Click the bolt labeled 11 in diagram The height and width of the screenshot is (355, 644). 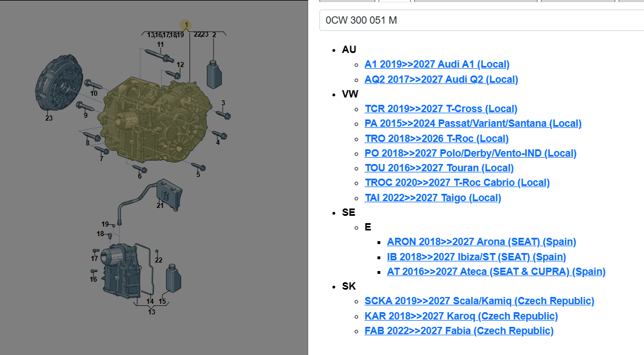160,55
